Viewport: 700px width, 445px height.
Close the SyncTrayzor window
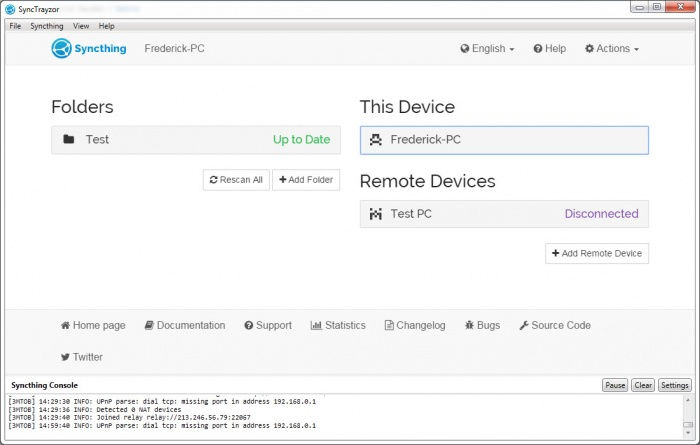click(680, 7)
